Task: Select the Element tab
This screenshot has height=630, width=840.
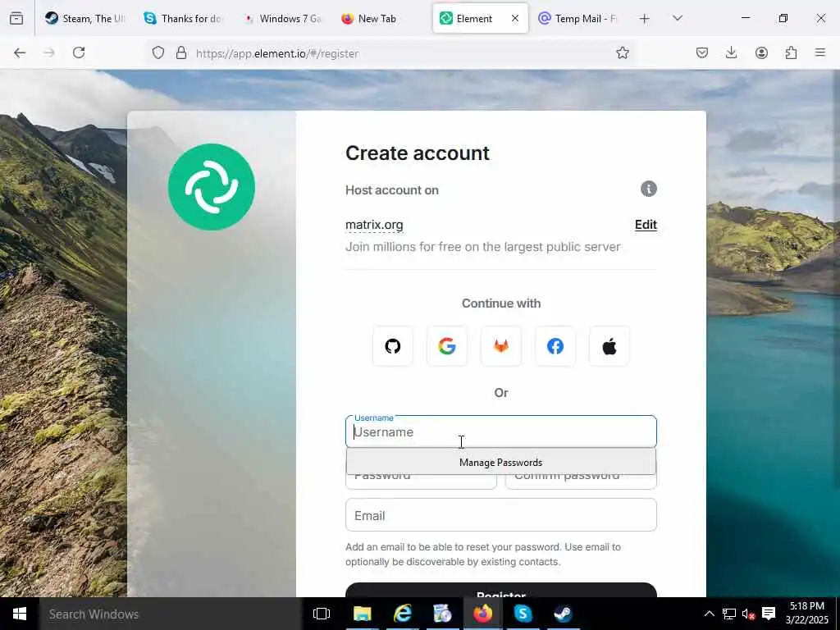Action: pos(474,19)
